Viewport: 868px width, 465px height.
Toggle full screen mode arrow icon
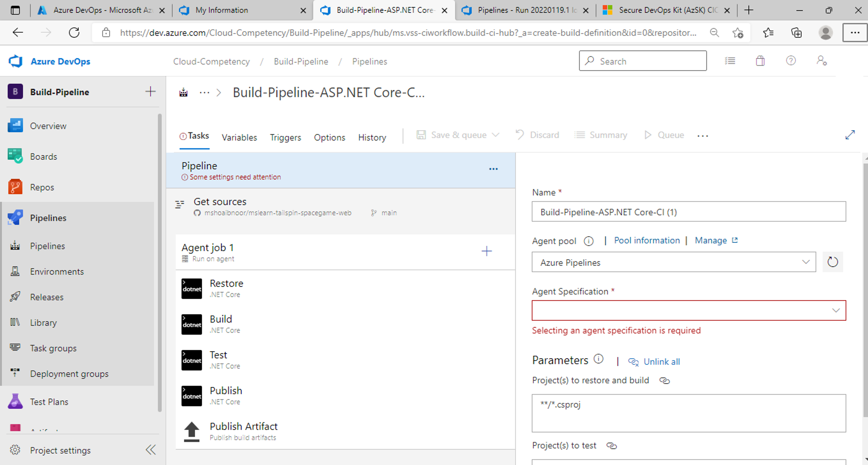pyautogui.click(x=850, y=135)
